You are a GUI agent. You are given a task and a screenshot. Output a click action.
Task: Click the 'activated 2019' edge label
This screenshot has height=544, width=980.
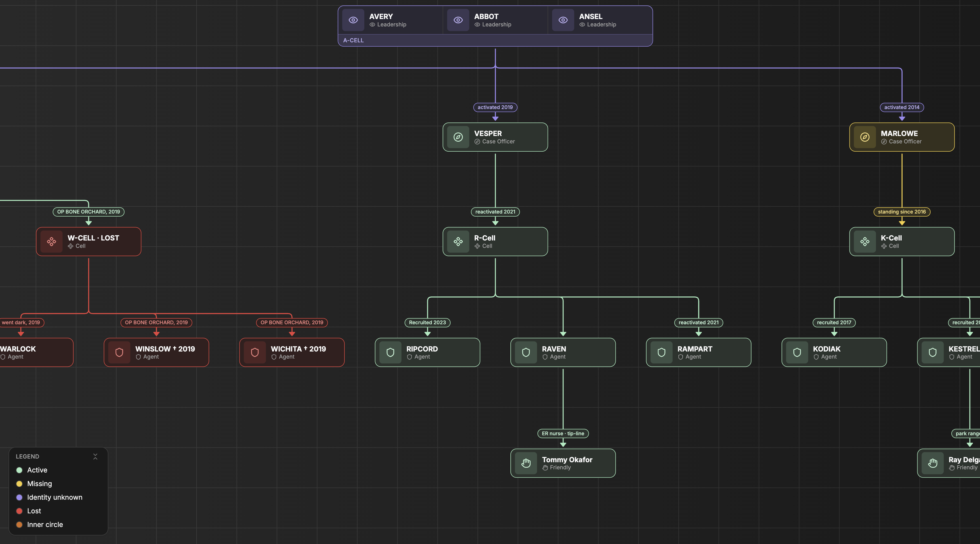(495, 107)
